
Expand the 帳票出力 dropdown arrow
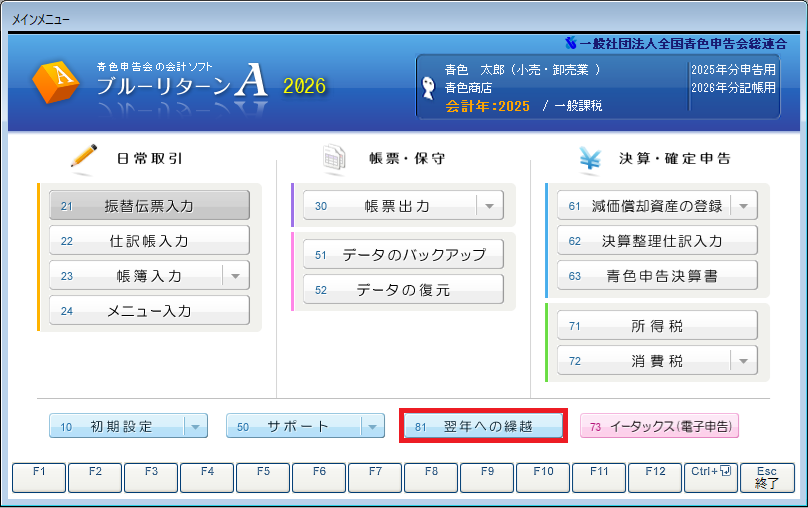[x=489, y=206]
